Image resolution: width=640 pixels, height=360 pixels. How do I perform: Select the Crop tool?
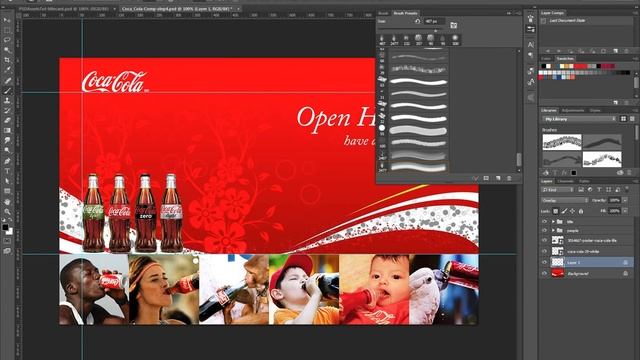point(7,60)
